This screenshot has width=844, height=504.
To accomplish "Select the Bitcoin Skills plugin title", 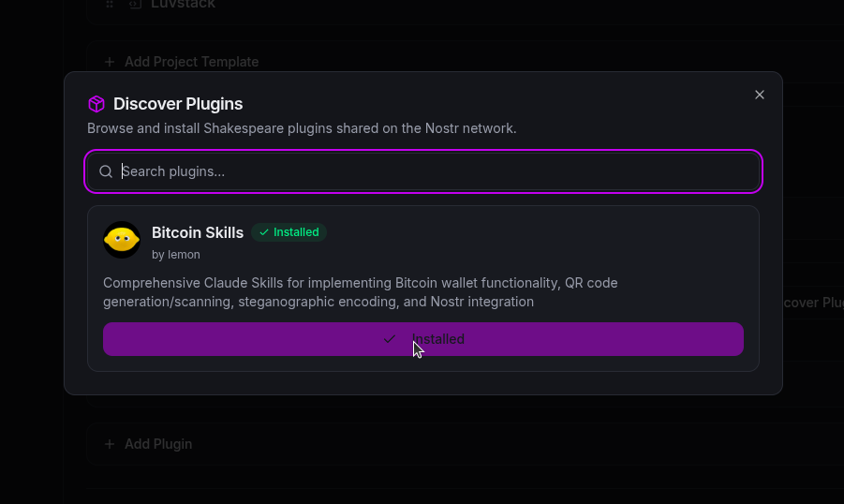I will 198,232.
